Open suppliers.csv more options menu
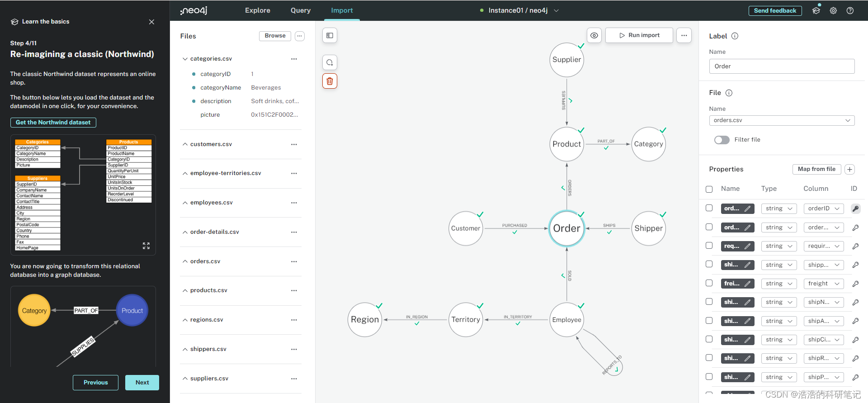The image size is (868, 403). (294, 379)
